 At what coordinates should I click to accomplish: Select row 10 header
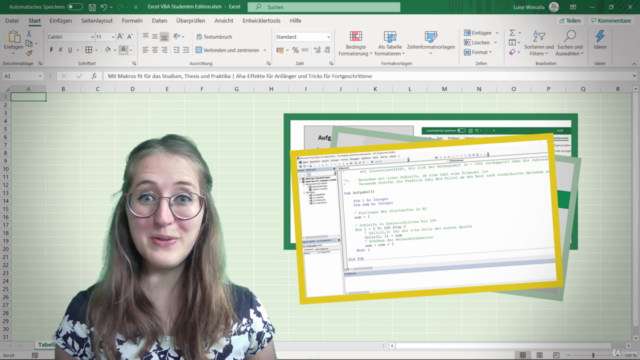pyautogui.click(x=6, y=169)
